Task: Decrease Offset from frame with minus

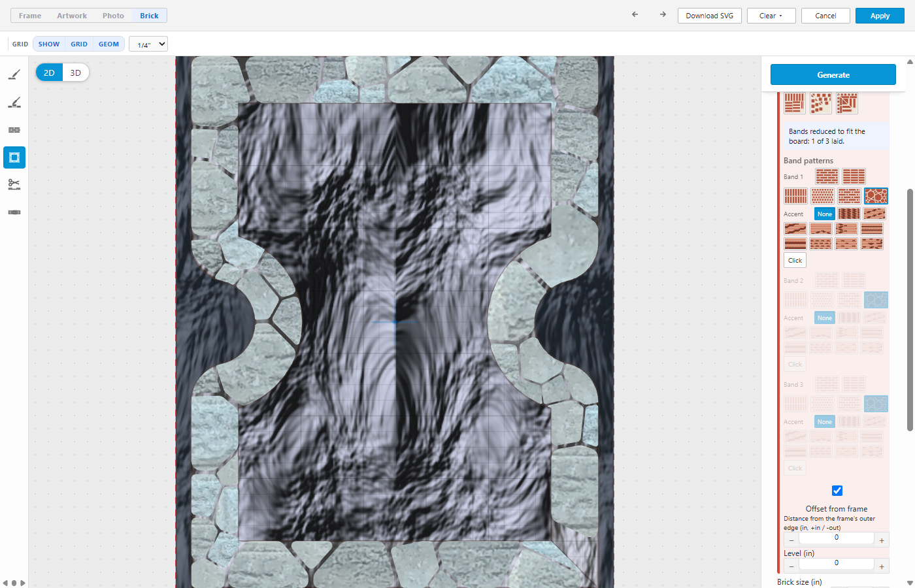Action: pyautogui.click(x=791, y=540)
